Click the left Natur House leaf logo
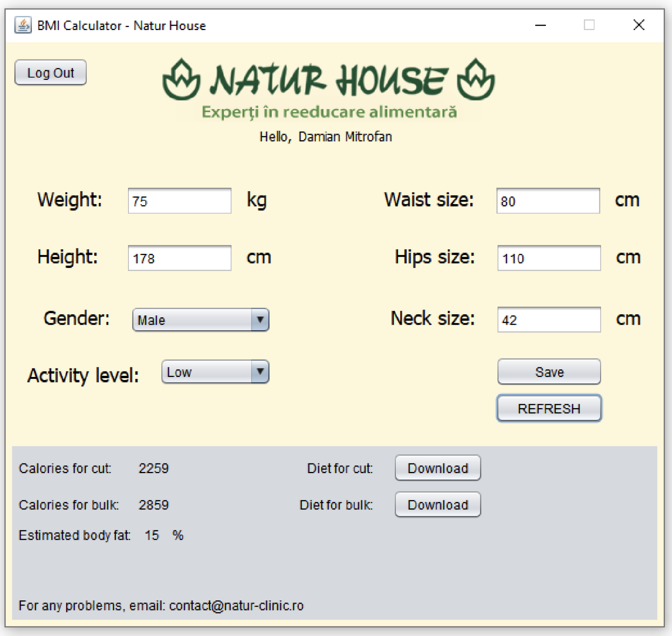 point(181,79)
